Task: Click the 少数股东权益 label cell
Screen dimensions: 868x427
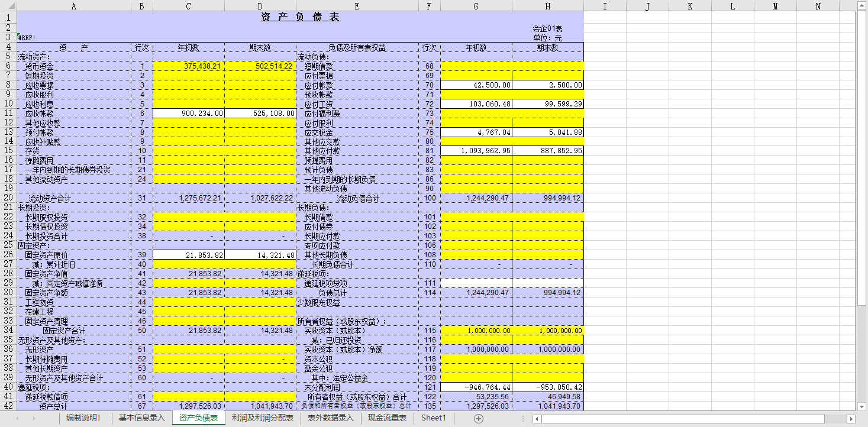Action: tap(357, 302)
